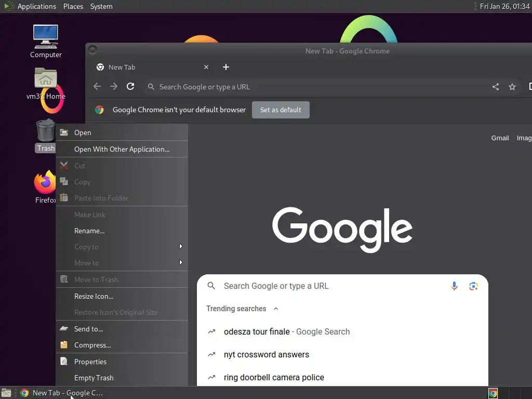532x399 pixels.
Task: Select nyt crossword answers suggestion
Action: click(x=342, y=354)
